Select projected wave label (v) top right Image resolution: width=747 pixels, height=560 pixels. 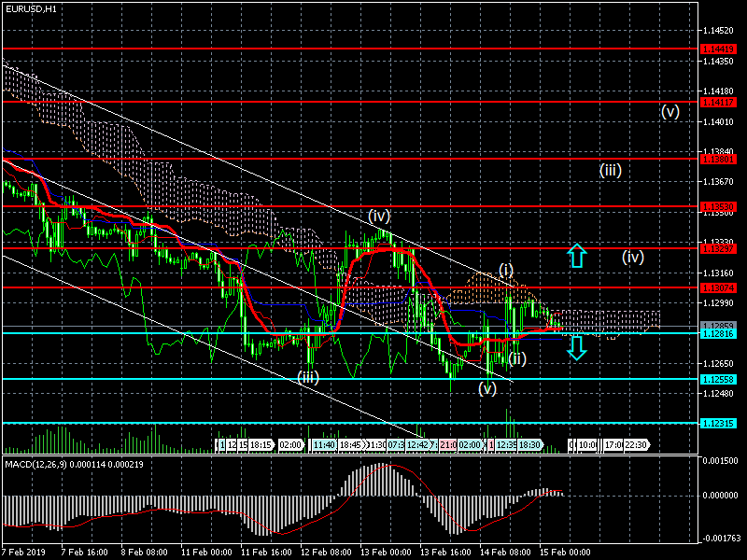tap(670, 111)
